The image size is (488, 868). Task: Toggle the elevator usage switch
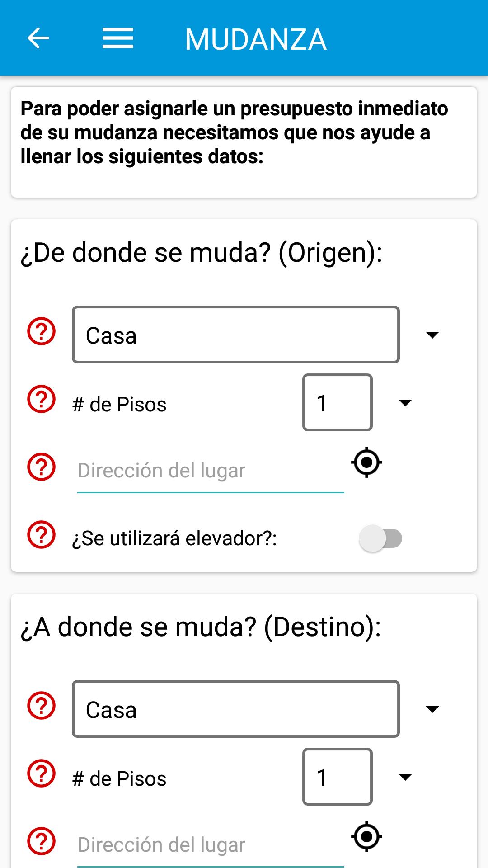[380, 538]
